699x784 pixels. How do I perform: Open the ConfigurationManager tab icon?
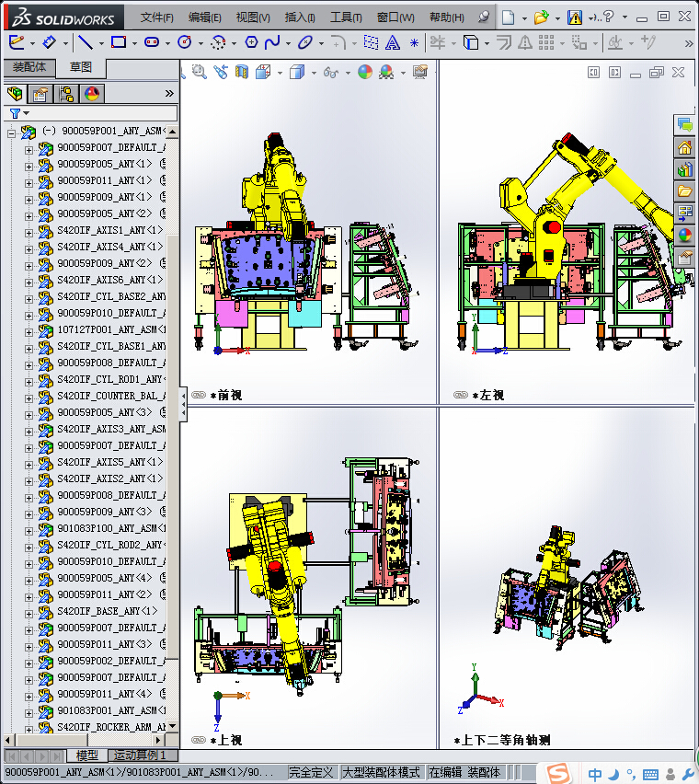66,94
